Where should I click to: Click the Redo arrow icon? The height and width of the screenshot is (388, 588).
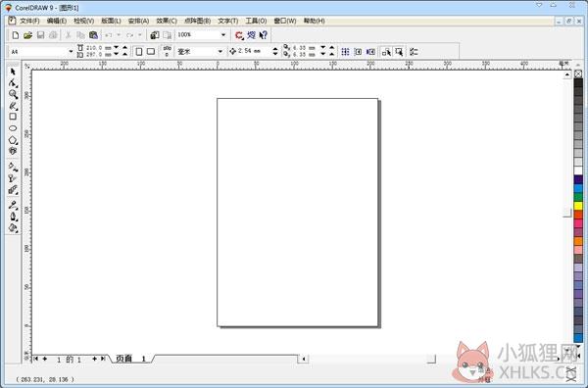click(x=129, y=35)
